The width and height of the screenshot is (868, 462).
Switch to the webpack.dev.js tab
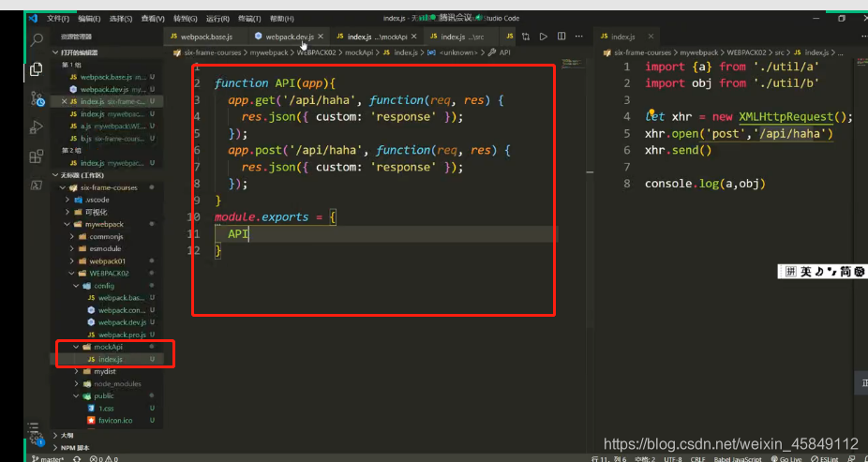289,37
